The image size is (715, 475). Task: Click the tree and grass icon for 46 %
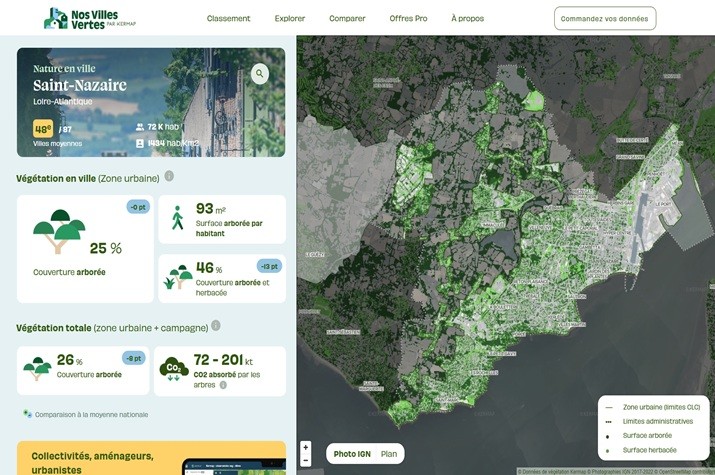click(178, 276)
